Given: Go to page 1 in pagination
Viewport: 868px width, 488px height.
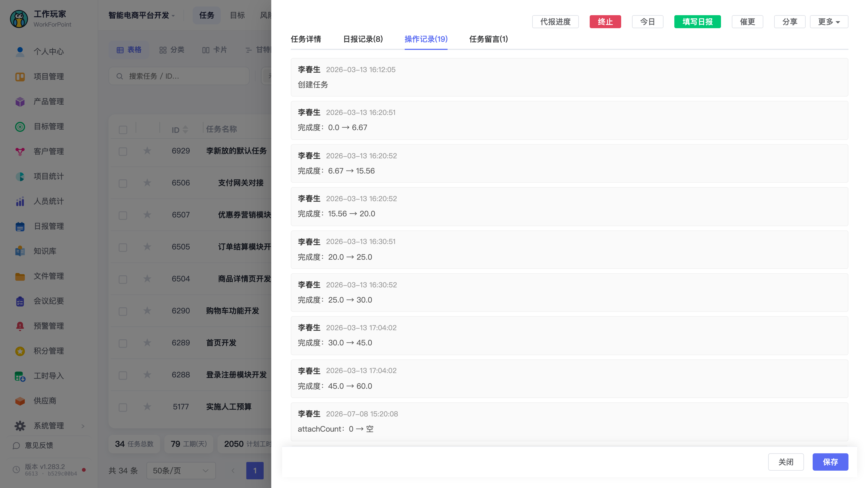Looking at the screenshot, I should coord(255,470).
